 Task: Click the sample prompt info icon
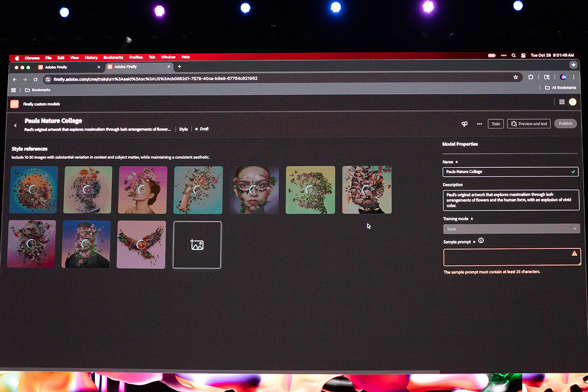481,241
